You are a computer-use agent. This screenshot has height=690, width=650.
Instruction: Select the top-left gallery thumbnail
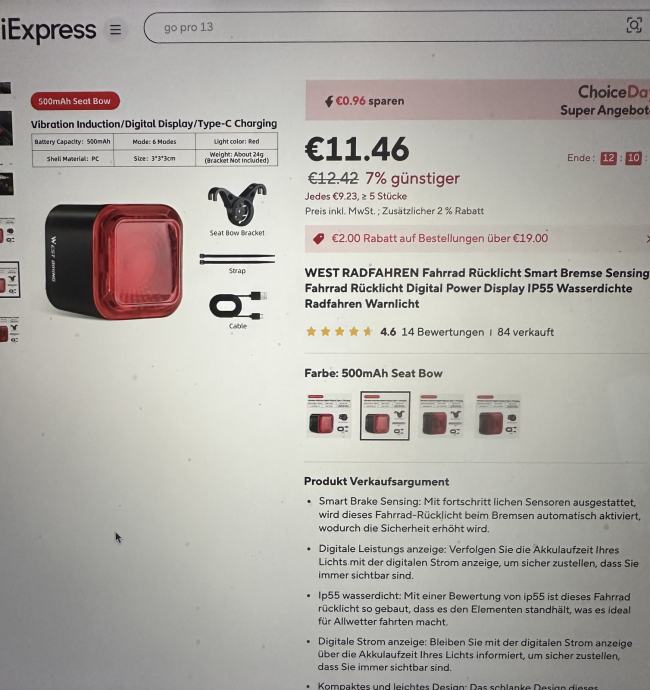[5, 88]
